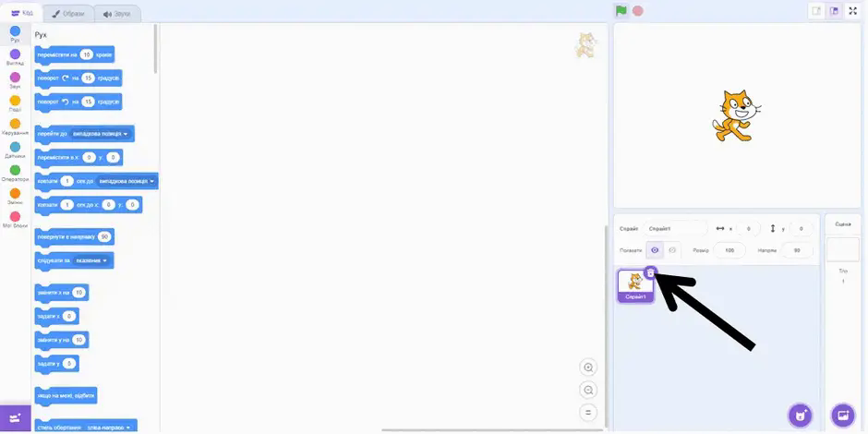
Task: Click the cat sprite on the stage
Action: (736, 115)
